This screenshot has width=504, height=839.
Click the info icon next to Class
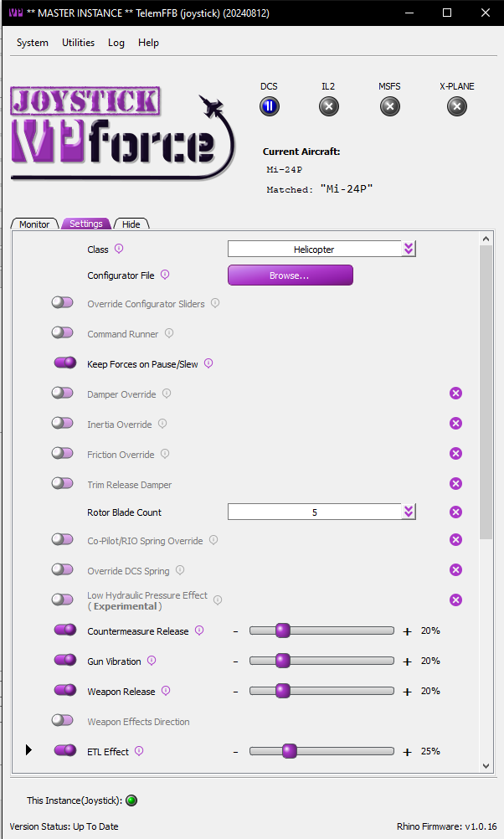[119, 249]
